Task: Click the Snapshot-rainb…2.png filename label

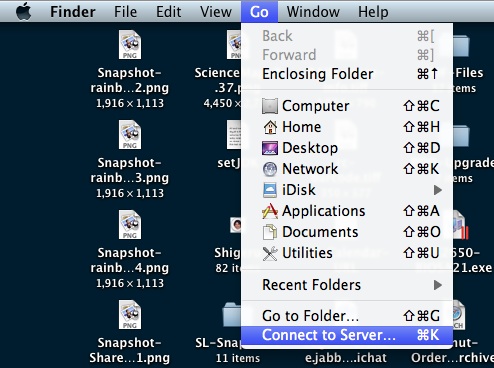Action: 130,80
